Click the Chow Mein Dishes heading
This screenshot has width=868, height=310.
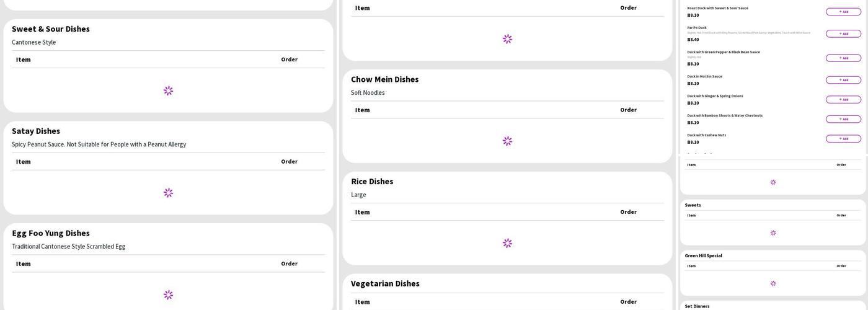tap(384, 79)
